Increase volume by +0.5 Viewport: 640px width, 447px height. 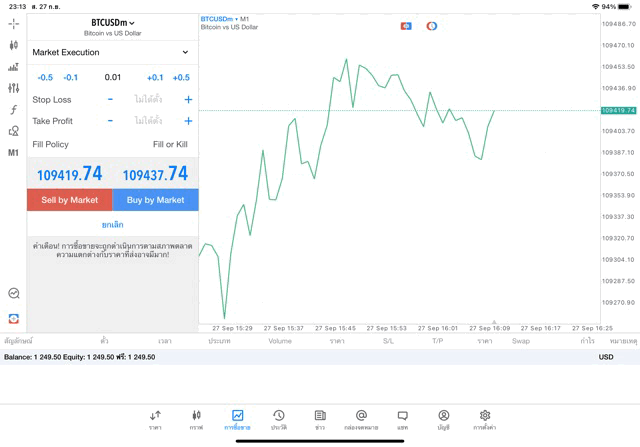tap(181, 77)
